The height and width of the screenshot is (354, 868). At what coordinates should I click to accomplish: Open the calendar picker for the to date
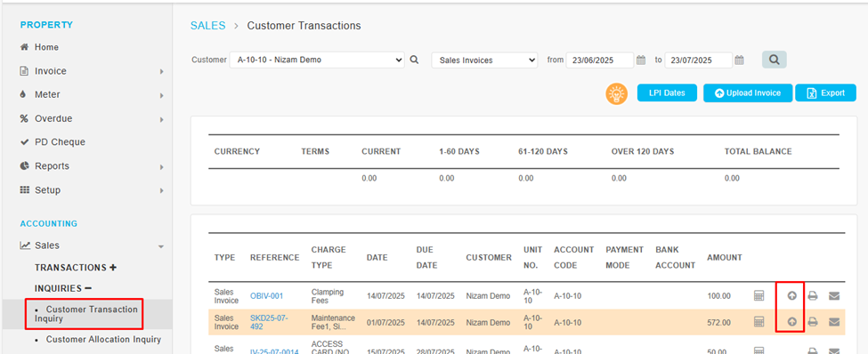tap(739, 60)
